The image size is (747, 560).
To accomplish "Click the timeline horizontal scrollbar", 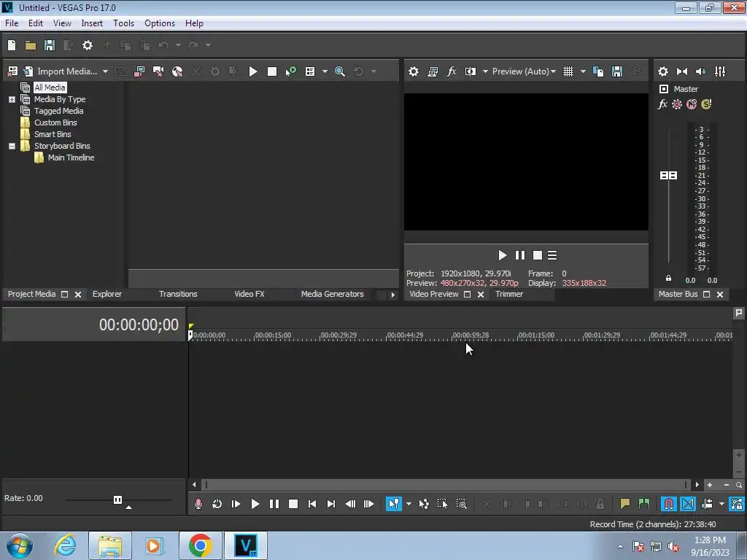I will (x=446, y=485).
